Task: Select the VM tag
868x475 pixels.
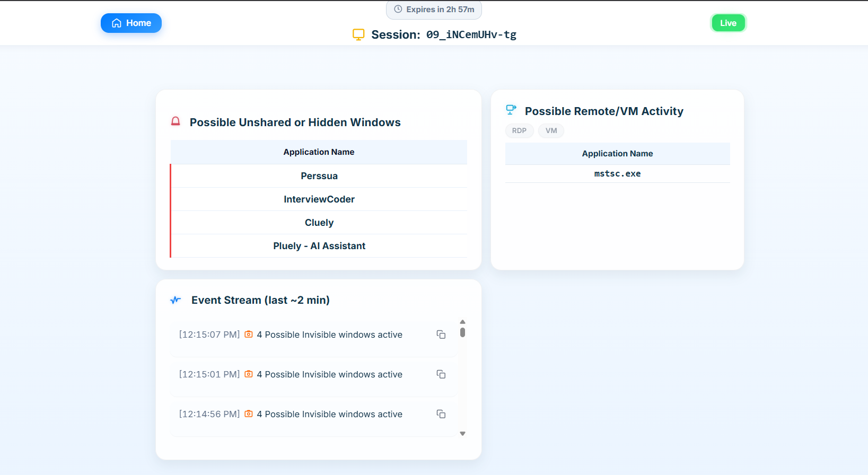Action: coord(551,130)
